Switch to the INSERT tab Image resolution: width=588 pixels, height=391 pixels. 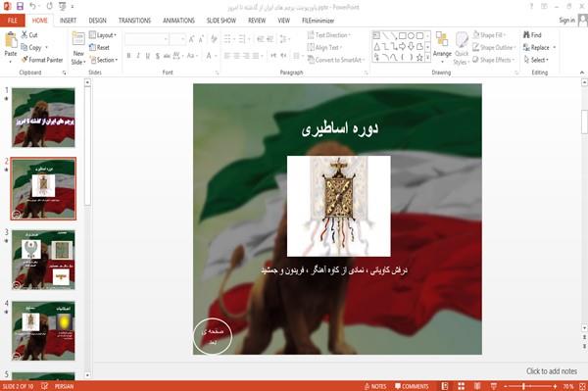tap(68, 21)
